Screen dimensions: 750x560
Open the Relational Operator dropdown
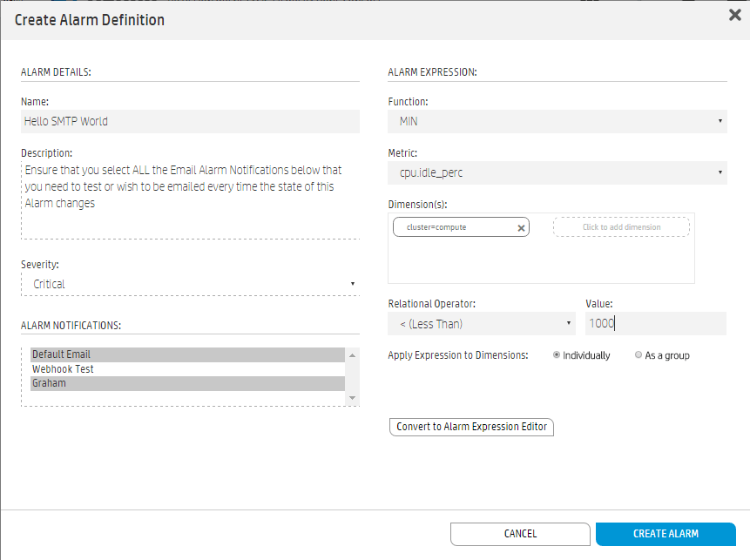481,324
